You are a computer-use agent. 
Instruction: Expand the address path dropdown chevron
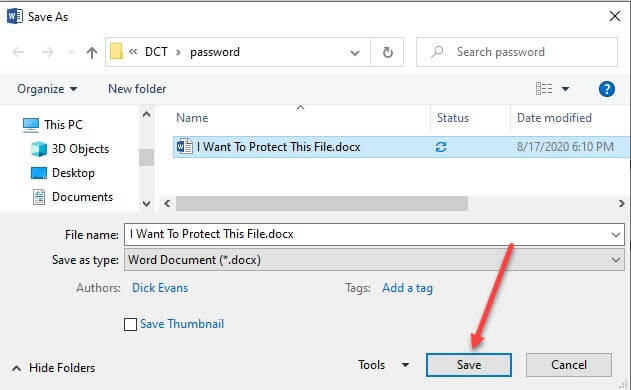pos(355,53)
